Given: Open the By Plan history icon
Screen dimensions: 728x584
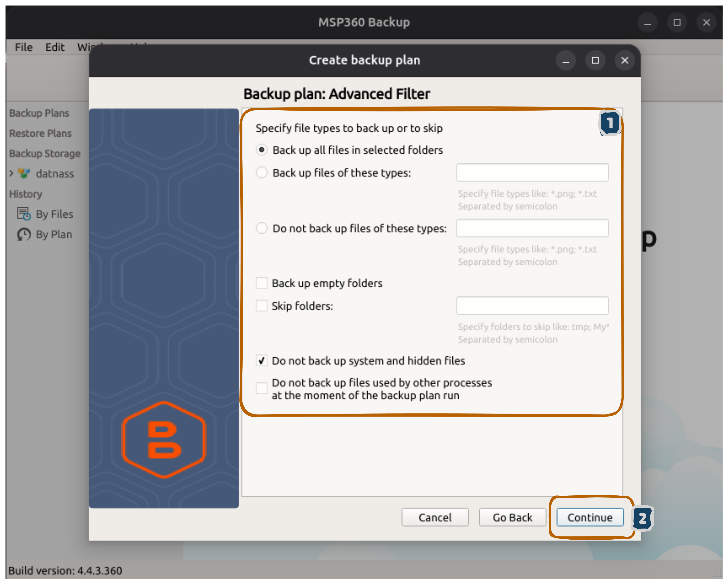Looking at the screenshot, I should click(24, 234).
